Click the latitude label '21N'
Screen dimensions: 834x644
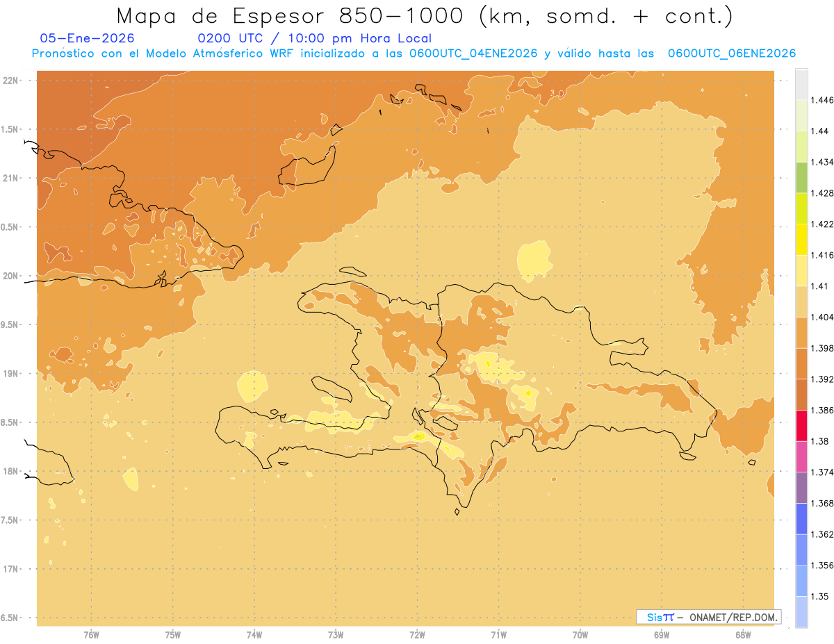[11, 178]
